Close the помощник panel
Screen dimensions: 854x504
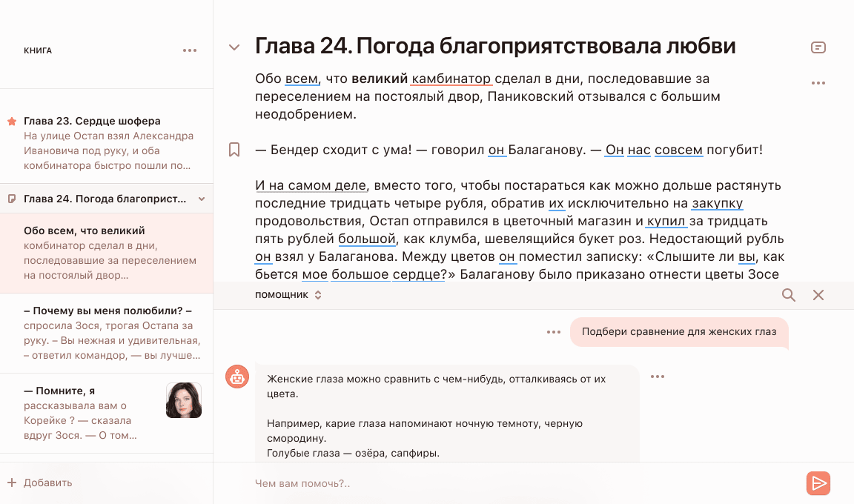(818, 294)
